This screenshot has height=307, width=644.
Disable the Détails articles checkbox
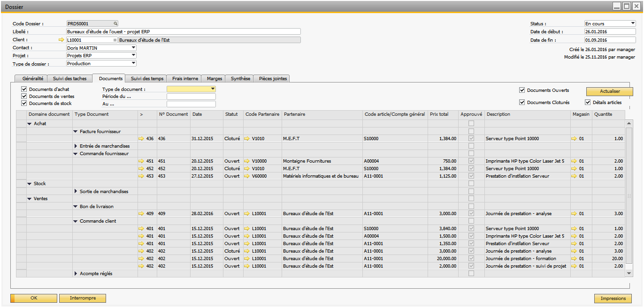[588, 102]
